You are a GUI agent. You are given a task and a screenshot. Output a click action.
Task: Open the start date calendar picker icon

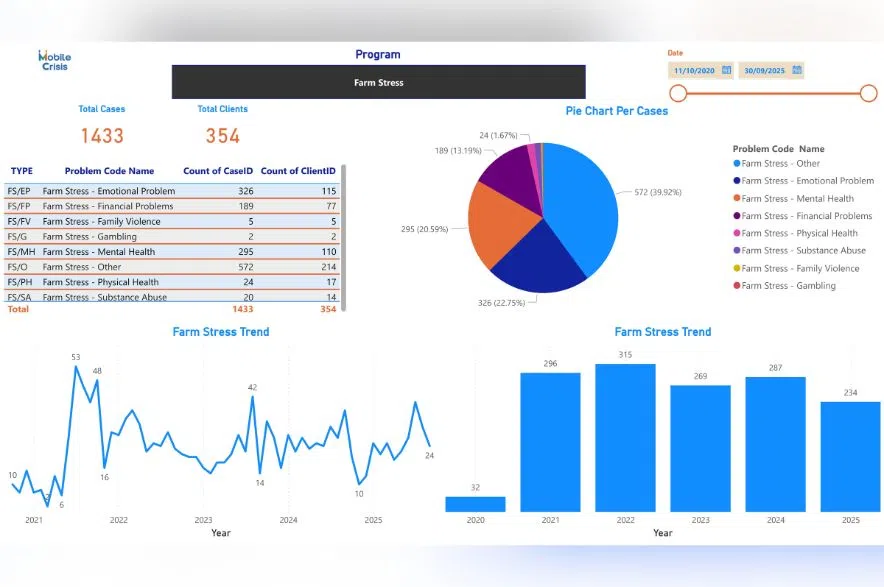point(727,71)
